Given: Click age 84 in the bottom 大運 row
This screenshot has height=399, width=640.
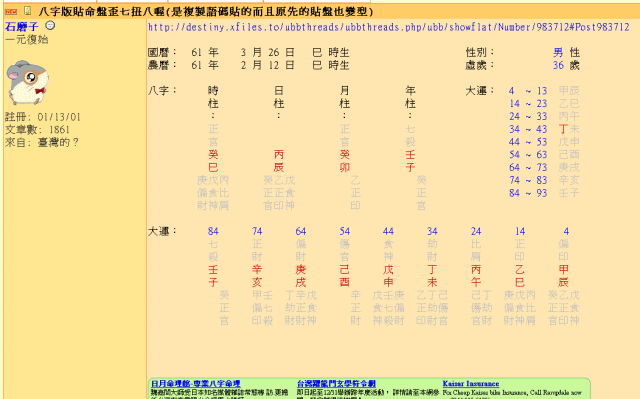Looking at the screenshot, I should [x=213, y=231].
